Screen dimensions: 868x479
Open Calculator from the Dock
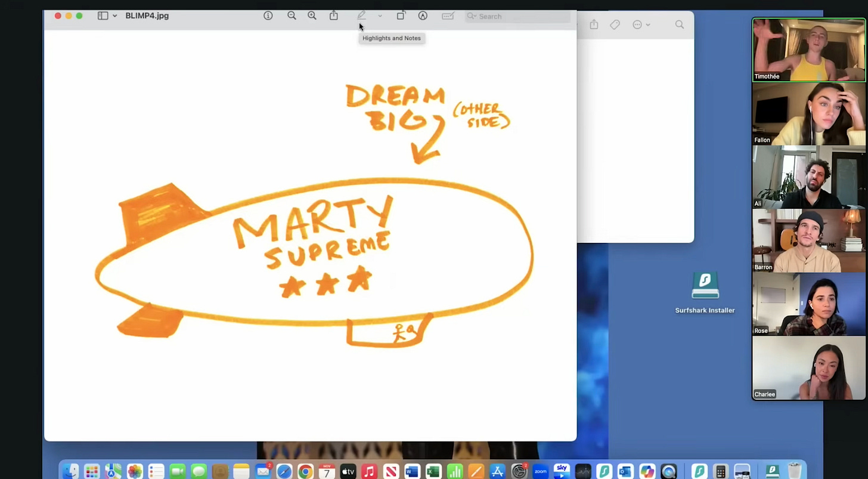point(721,471)
